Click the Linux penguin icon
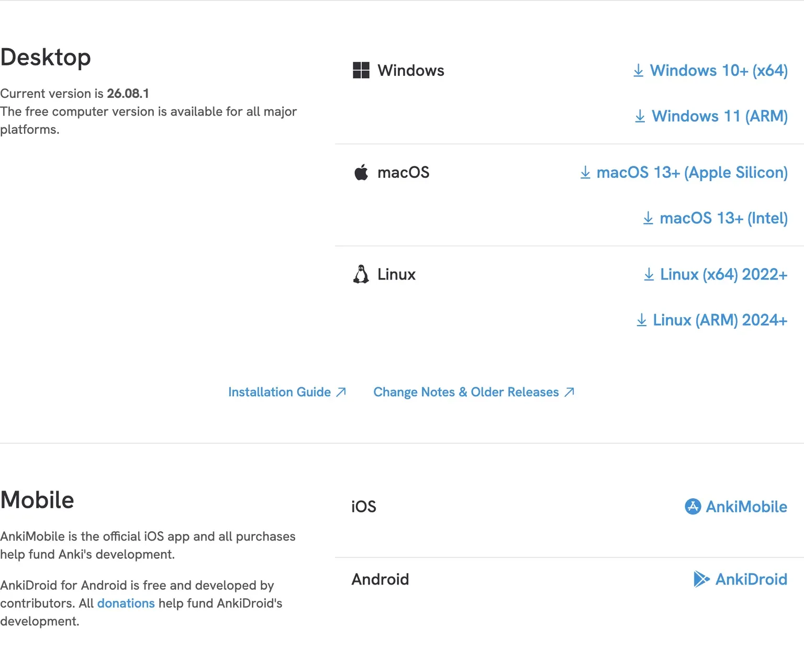This screenshot has width=804, height=672. coord(361,274)
